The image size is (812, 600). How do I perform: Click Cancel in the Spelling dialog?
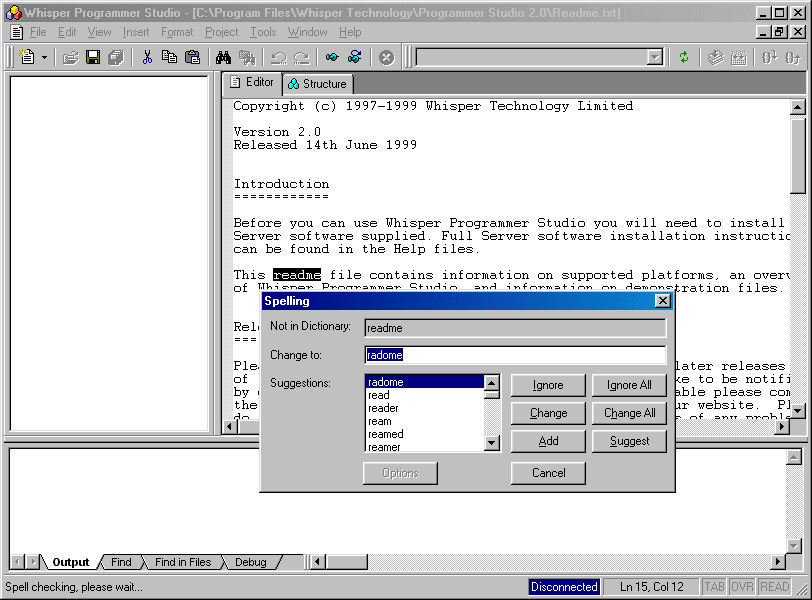tap(548, 473)
